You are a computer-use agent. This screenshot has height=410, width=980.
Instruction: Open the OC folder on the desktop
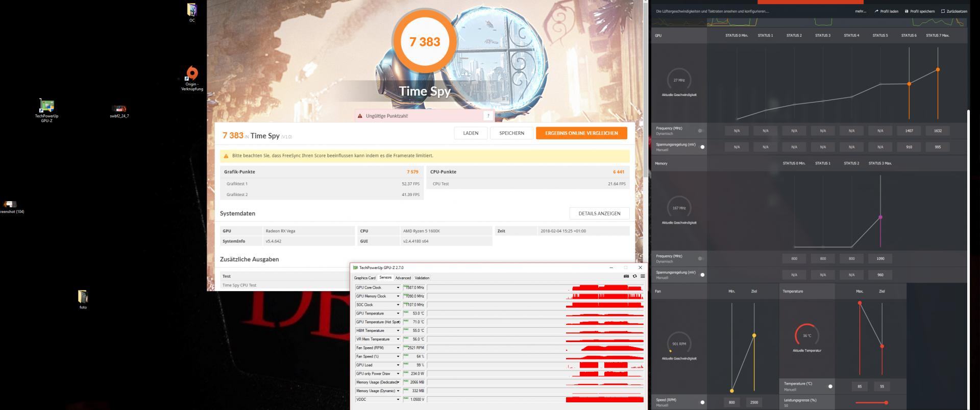(x=192, y=12)
